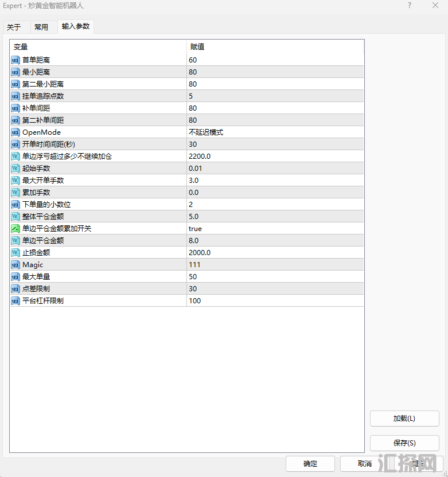Select the Magic variable name

(x=33, y=265)
